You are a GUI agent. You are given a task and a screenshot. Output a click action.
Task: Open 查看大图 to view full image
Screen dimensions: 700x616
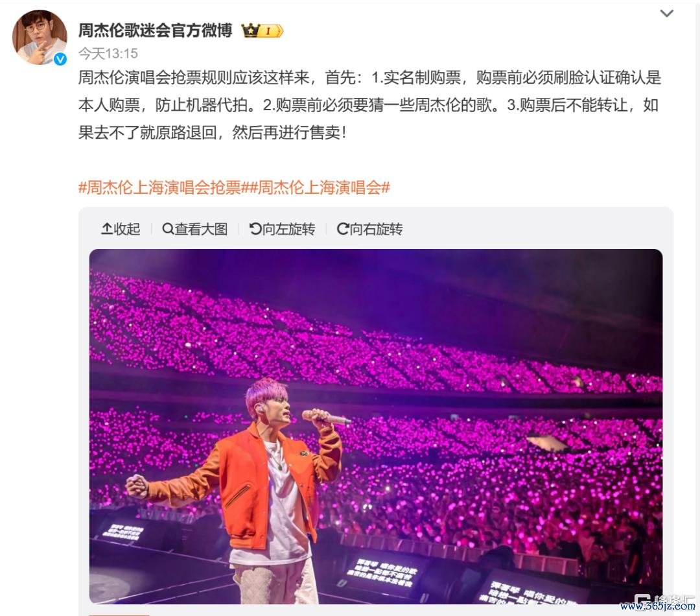pos(195,229)
